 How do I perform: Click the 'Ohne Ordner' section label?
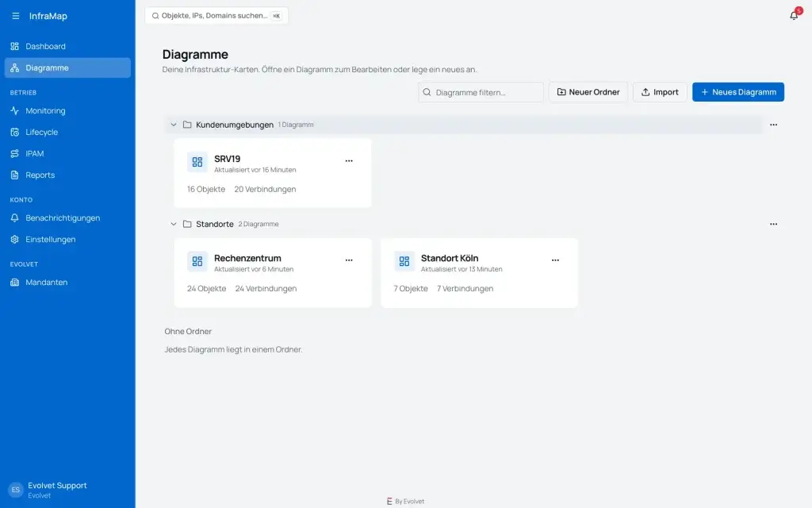pos(188,331)
